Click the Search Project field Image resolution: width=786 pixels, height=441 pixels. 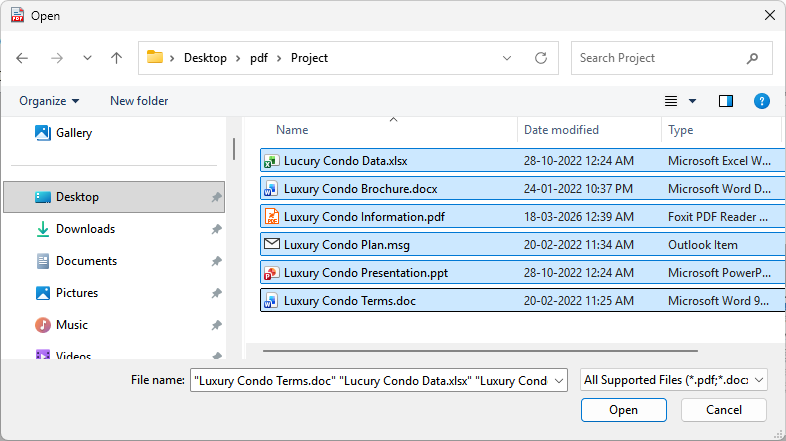[x=660, y=58]
